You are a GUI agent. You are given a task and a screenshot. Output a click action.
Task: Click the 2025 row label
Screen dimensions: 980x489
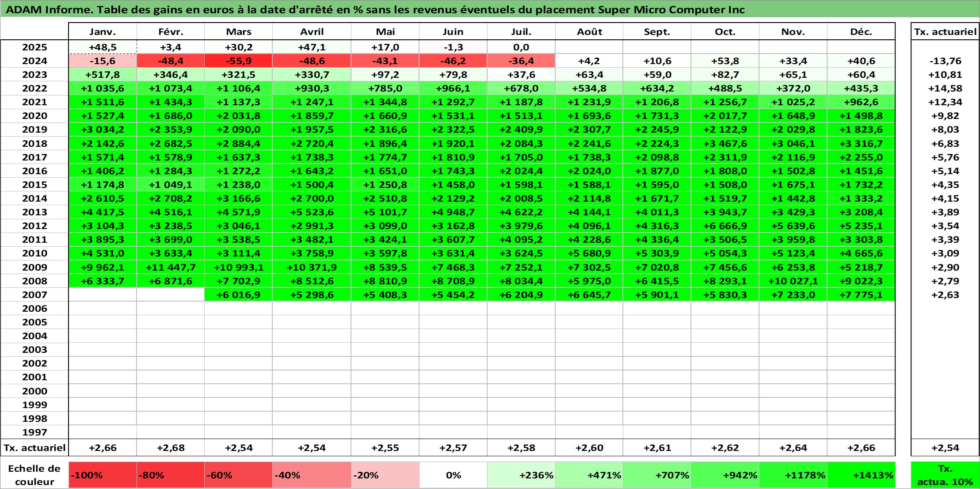(34, 47)
